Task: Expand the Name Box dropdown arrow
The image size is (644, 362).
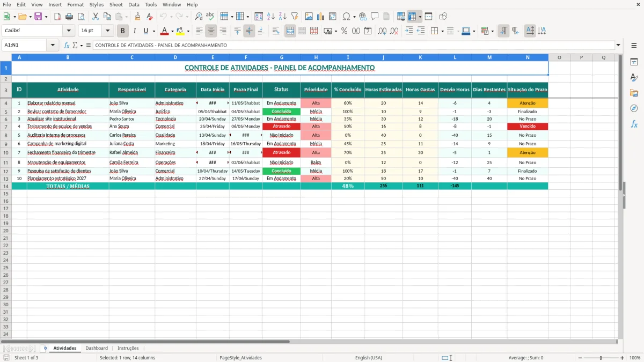Action: pyautogui.click(x=53, y=46)
